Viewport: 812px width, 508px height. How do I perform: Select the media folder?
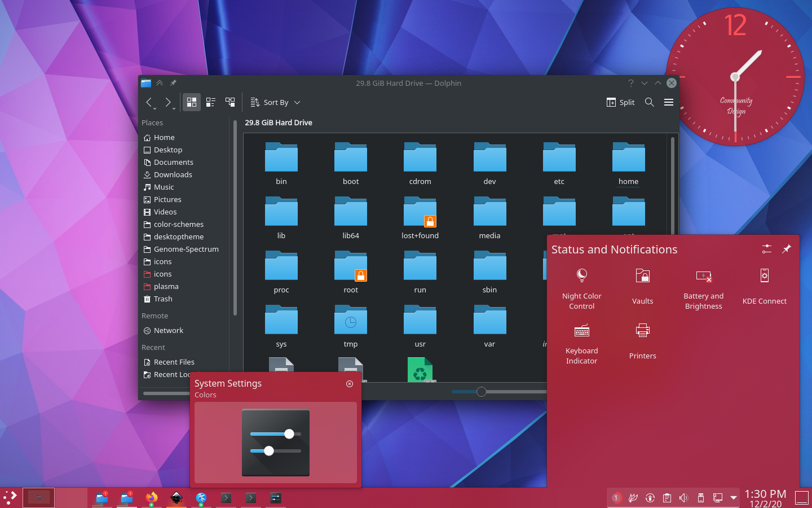point(489,217)
